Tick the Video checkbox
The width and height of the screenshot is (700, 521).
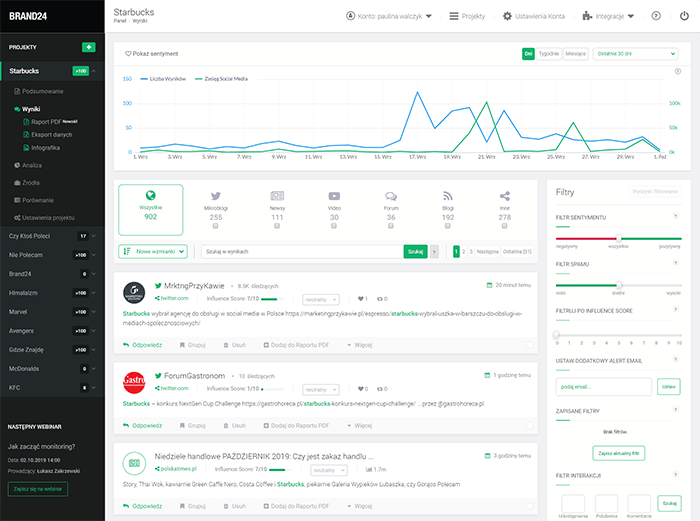point(334,226)
